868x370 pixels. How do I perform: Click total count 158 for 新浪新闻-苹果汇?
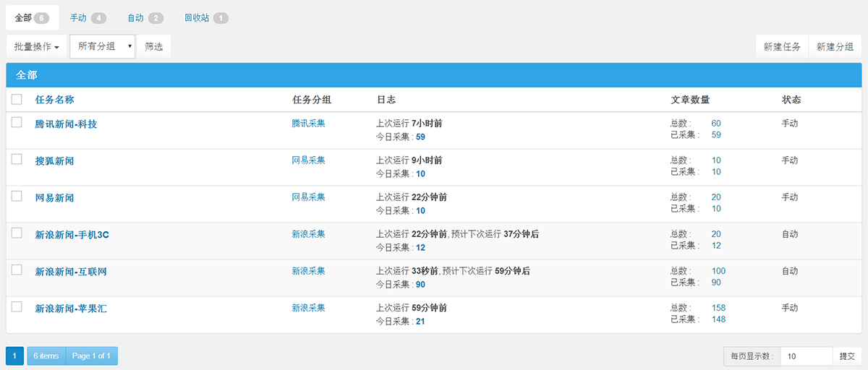[718, 308]
